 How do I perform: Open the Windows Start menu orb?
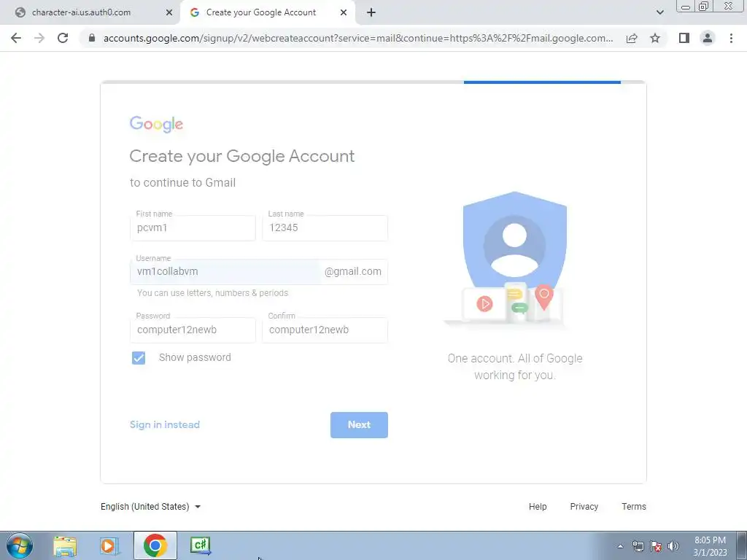click(20, 545)
